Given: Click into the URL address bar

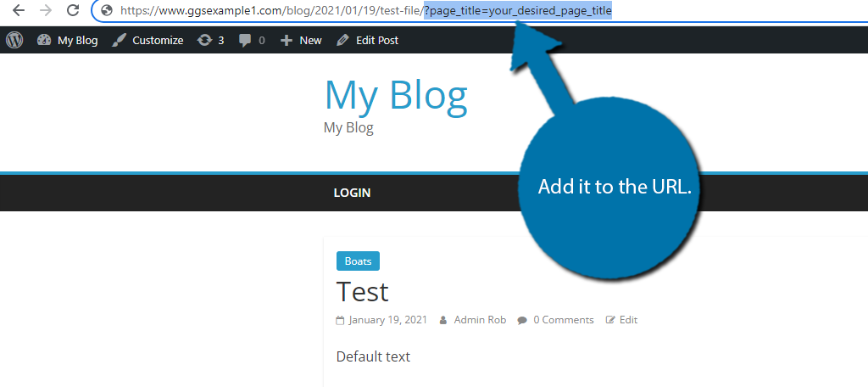Looking at the screenshot, I should (481, 10).
